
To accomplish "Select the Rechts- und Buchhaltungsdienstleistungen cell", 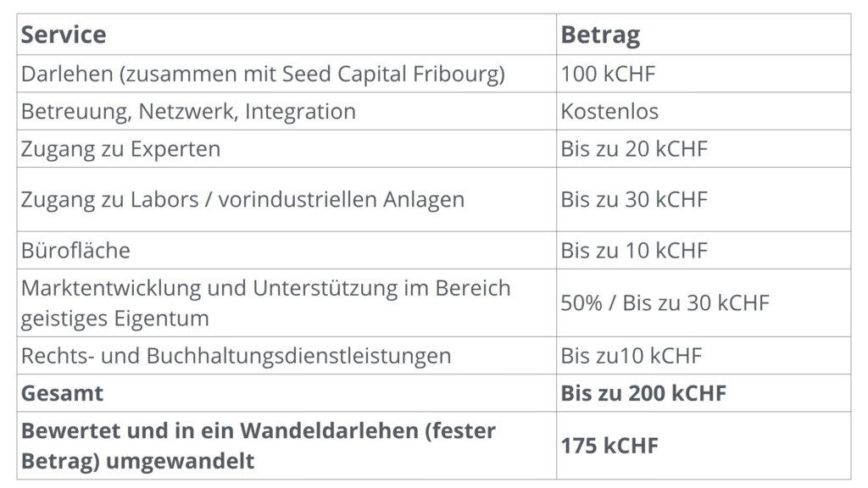I will 236,355.
